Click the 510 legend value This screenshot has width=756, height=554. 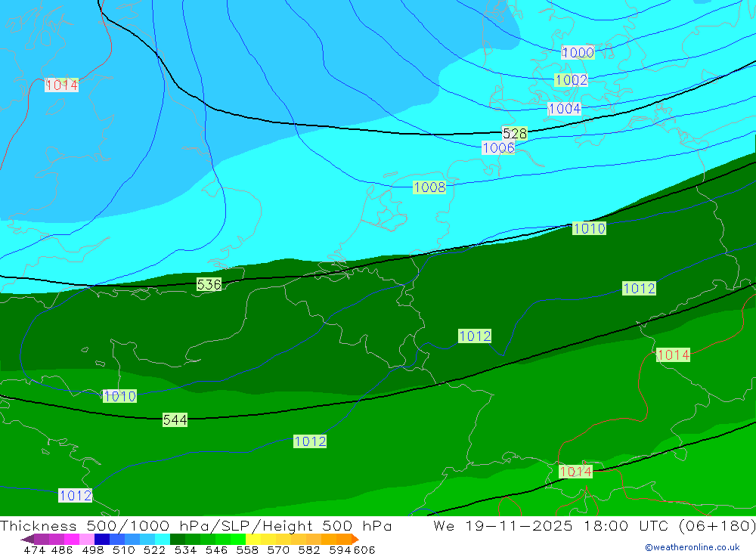(x=123, y=549)
